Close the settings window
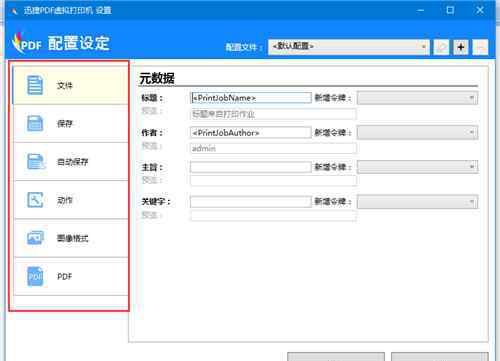Screen dimensions: 500x361 [480, 11]
